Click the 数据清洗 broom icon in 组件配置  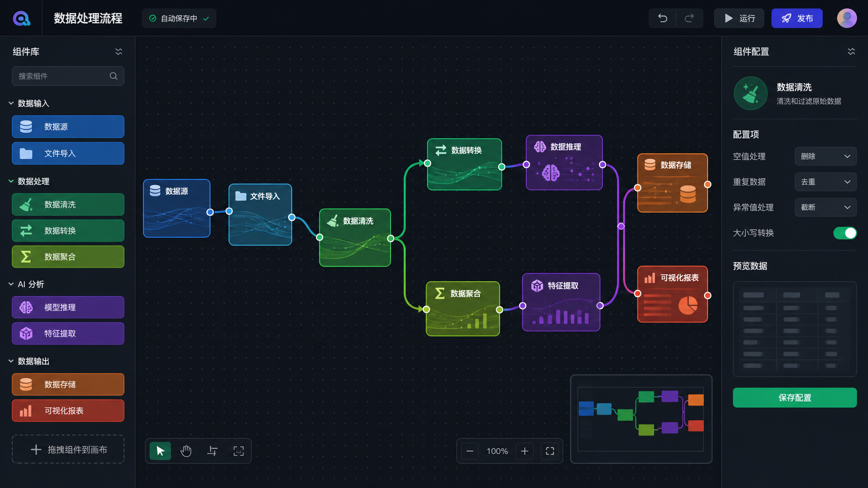(750, 93)
